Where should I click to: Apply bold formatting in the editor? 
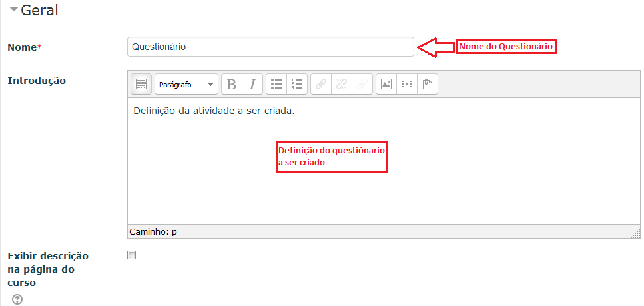tap(231, 84)
